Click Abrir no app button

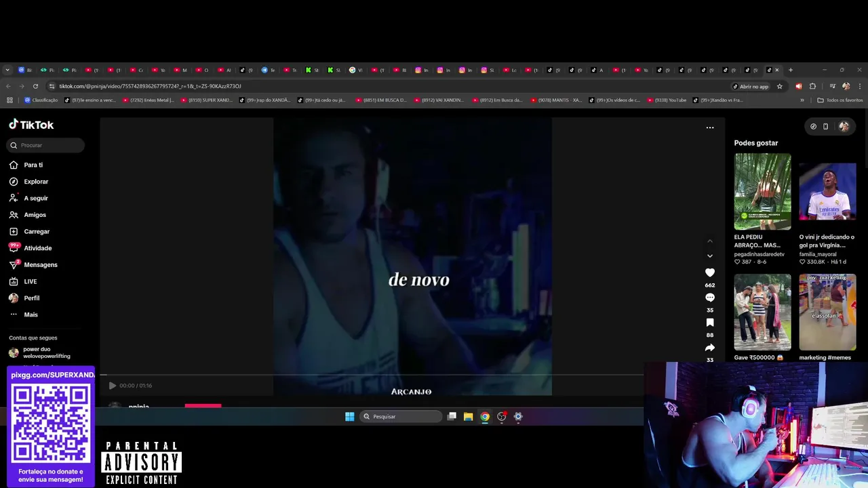(x=751, y=86)
